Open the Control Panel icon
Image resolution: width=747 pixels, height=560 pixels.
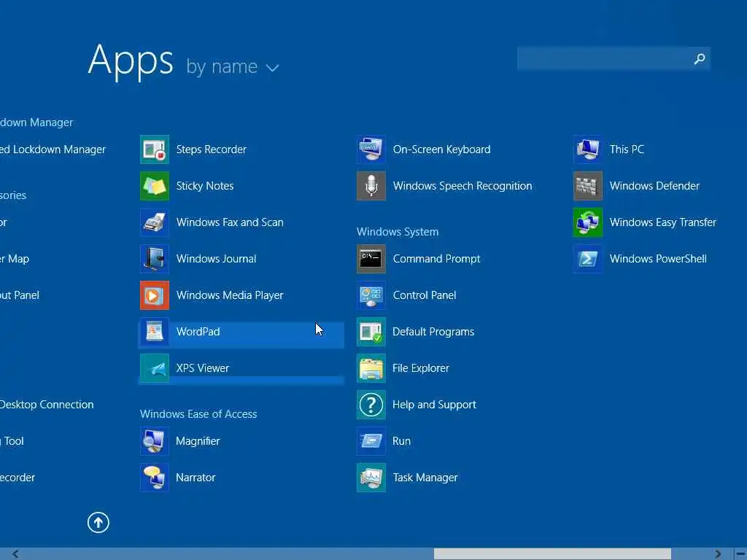click(371, 295)
